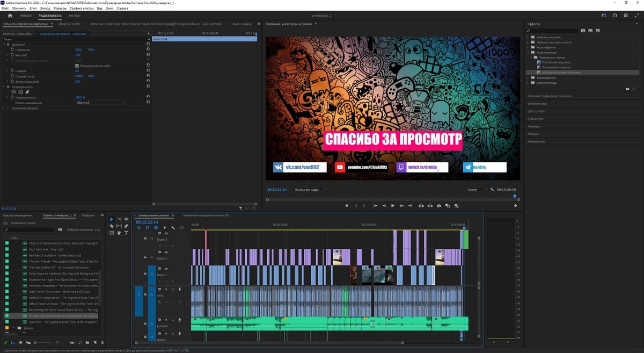Screen dimensions: 644x353
Task: Click the new bin folder icon in the project panel
Action: [87, 342]
